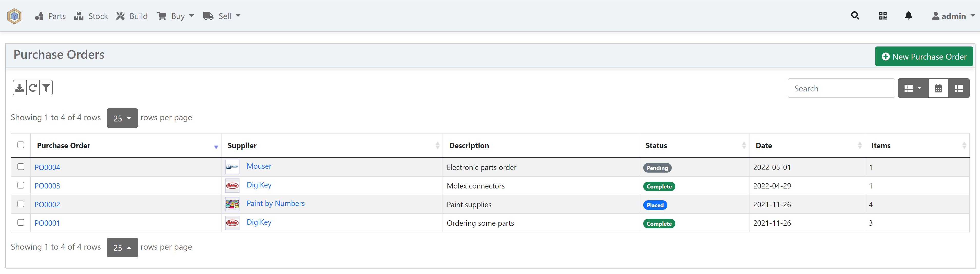Open the top rows-per-page 25 dropdown

click(122, 118)
